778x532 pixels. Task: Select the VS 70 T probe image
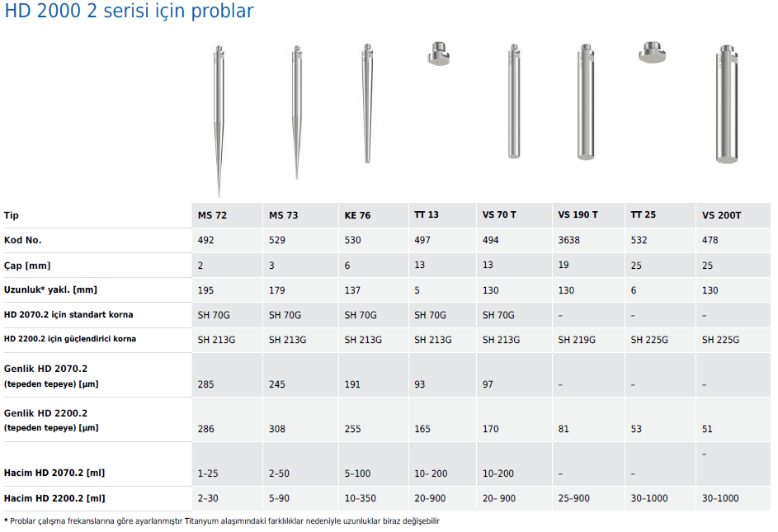[x=514, y=101]
